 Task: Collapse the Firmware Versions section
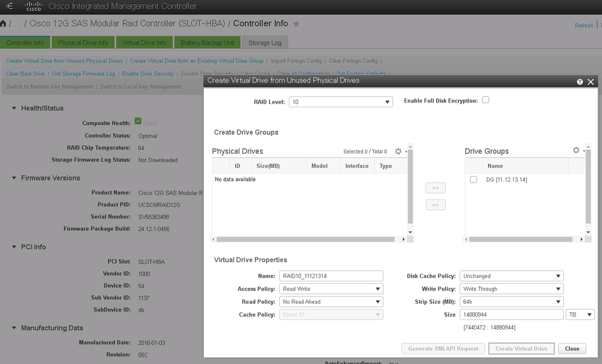pos(14,178)
